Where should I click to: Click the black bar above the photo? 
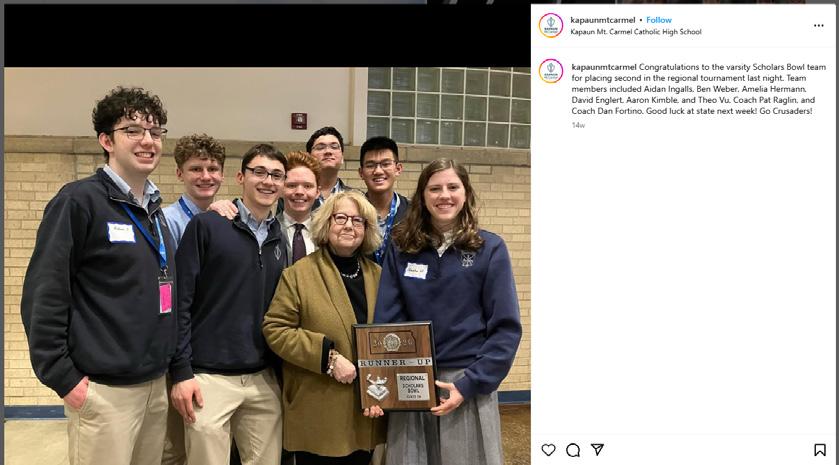[x=267, y=36]
